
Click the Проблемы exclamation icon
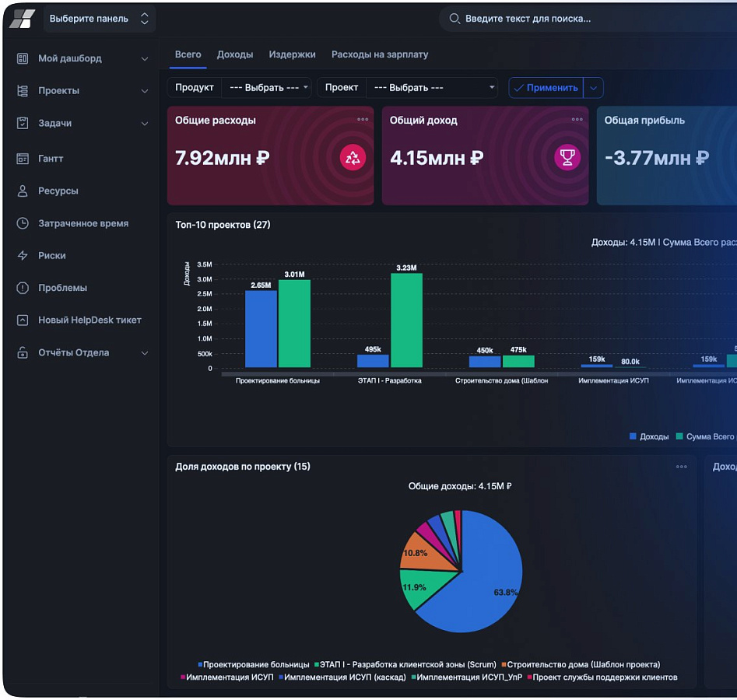coord(22,288)
